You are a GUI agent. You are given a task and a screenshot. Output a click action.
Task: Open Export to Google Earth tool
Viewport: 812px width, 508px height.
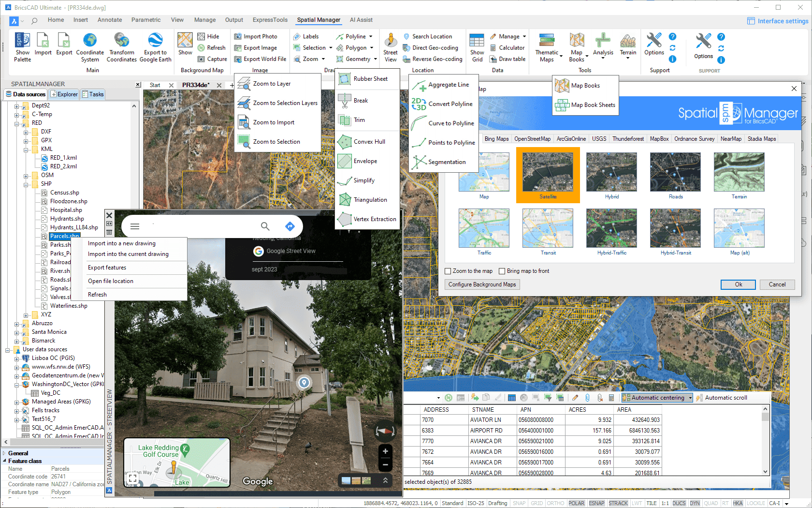pos(155,41)
